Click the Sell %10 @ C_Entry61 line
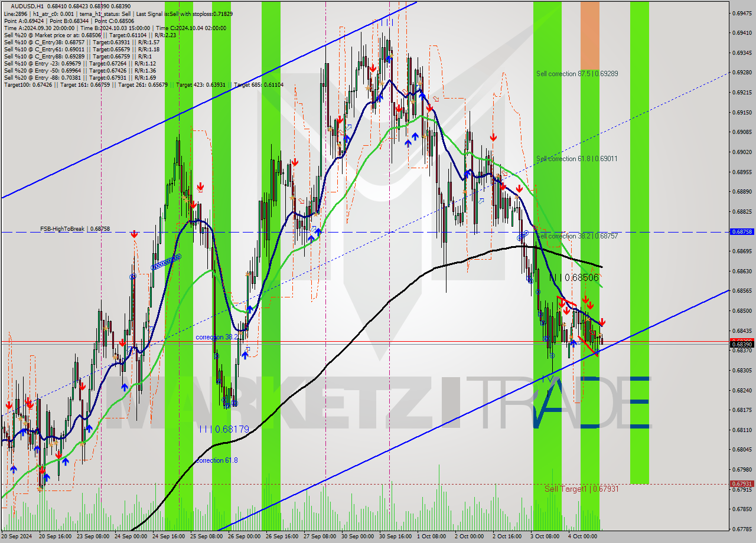This screenshot has height=543, width=756. [82, 49]
